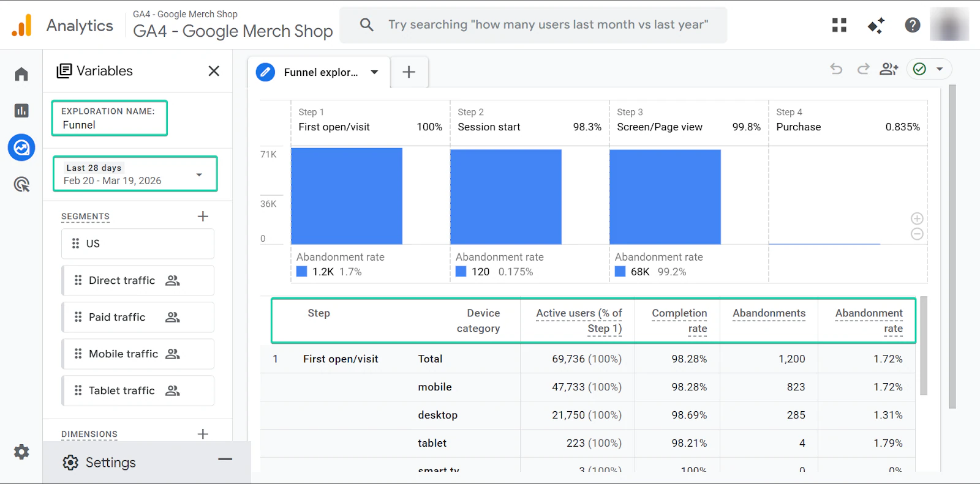Open the Settings panel label
This screenshot has height=484, width=980.
point(111,463)
